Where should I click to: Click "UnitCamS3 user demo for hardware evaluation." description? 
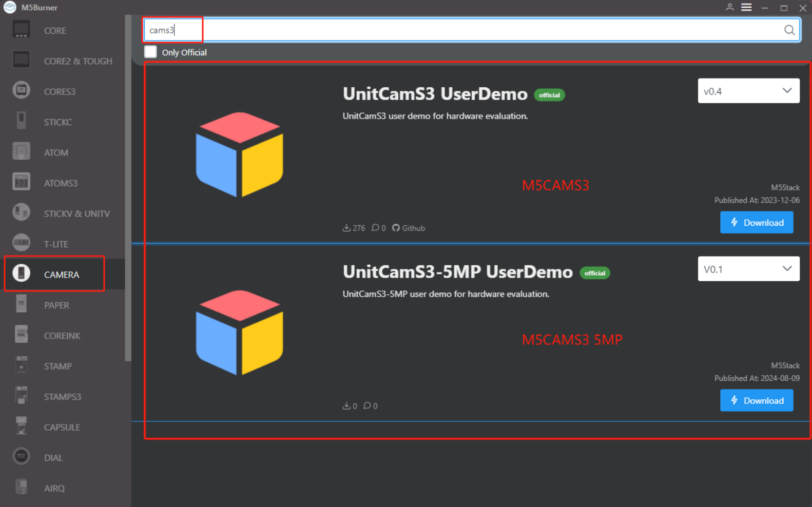(435, 116)
